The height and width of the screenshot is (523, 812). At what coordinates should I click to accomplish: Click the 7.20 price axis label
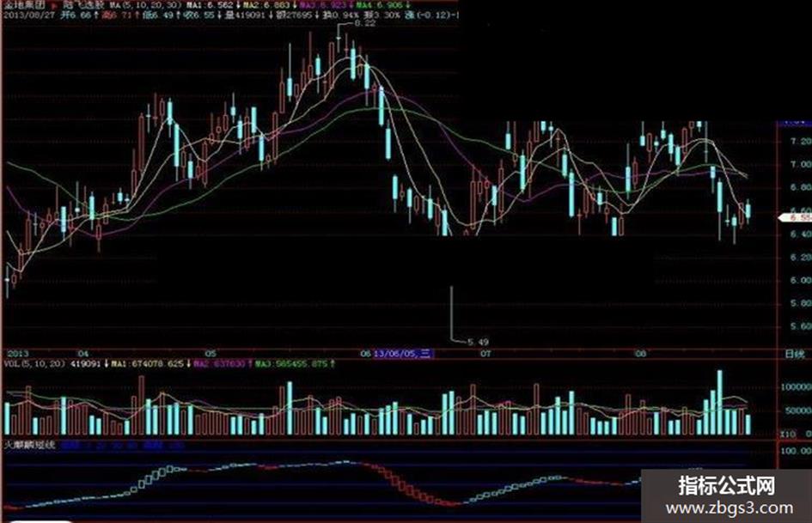pos(801,141)
